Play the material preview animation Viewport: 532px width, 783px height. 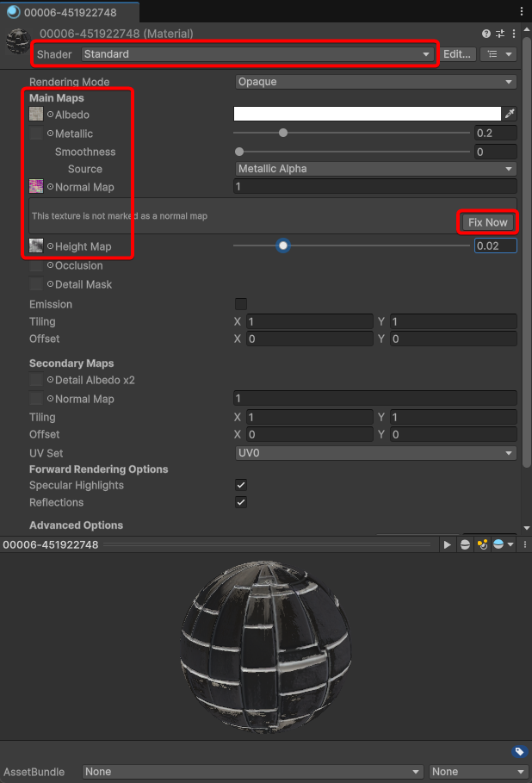click(x=447, y=545)
